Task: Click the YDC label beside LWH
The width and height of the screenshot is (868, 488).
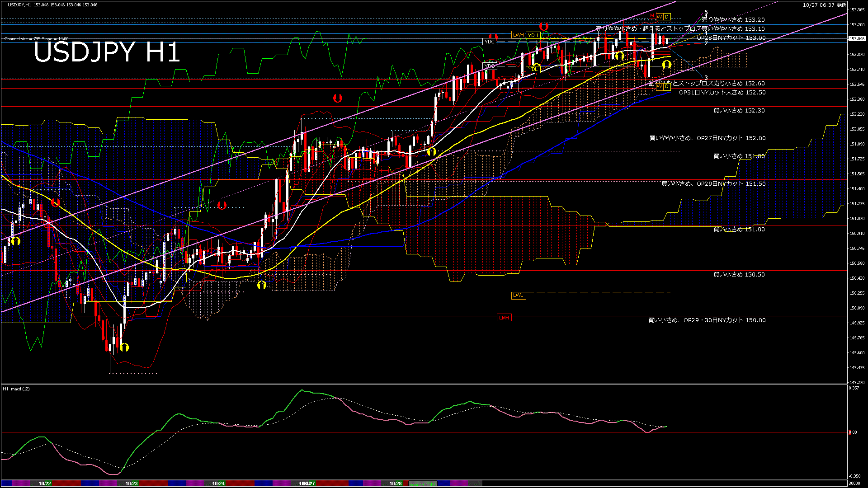Action: pos(489,42)
